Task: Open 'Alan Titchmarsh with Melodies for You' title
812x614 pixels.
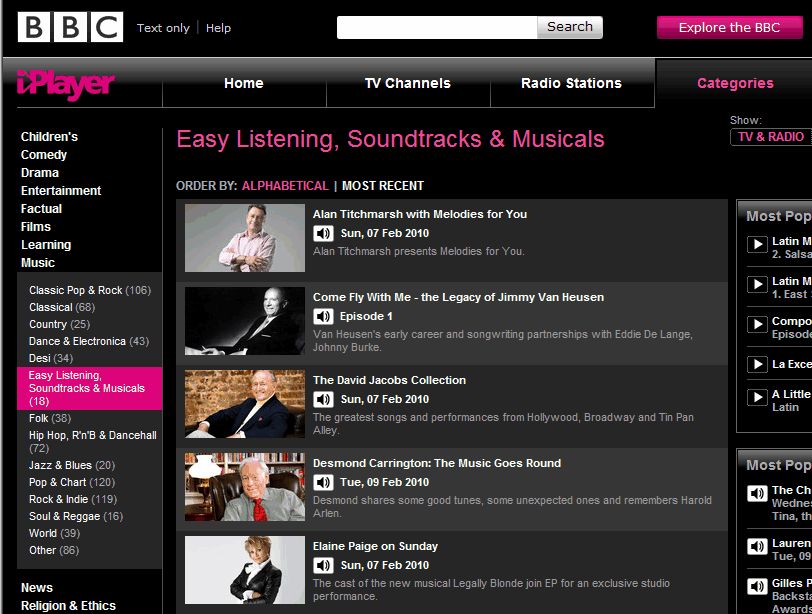Action: pyautogui.click(x=420, y=214)
